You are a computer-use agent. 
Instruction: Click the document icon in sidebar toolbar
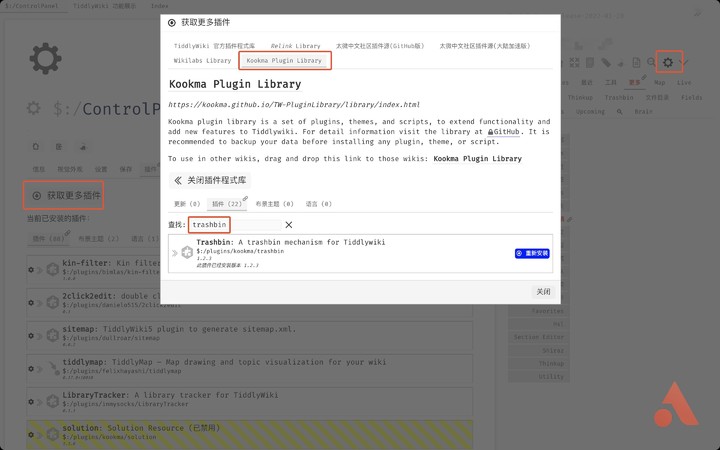(x=636, y=62)
